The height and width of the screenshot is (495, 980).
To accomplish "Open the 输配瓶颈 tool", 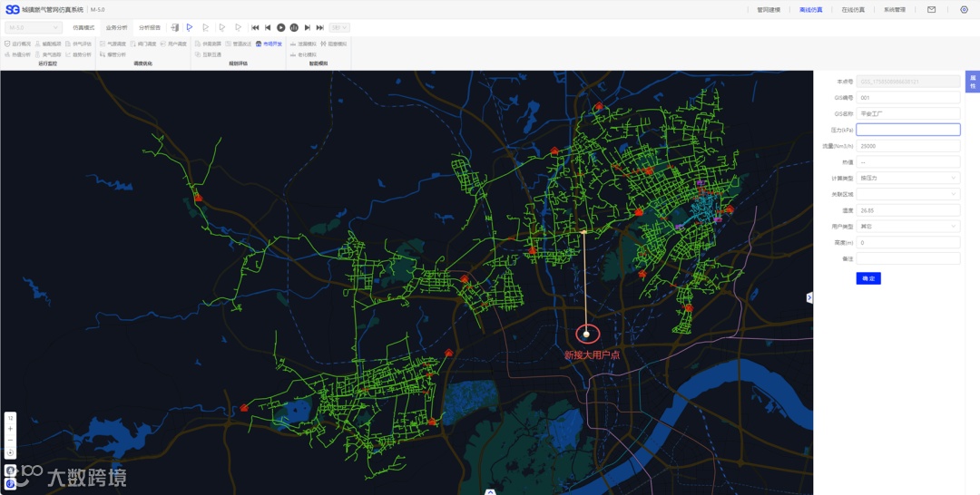I will click(48, 44).
